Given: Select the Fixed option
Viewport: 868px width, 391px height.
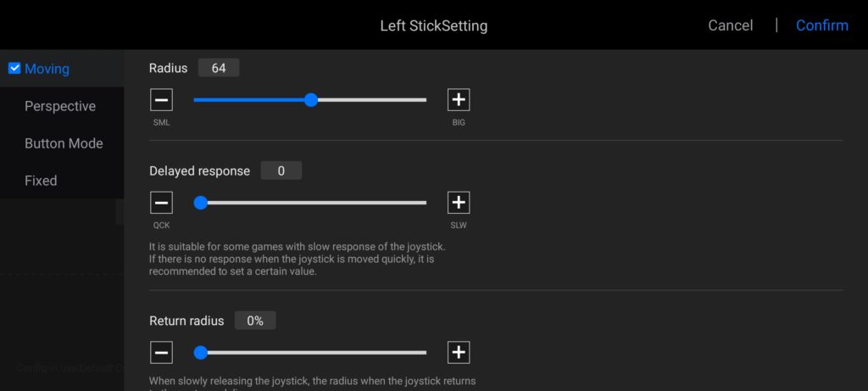Looking at the screenshot, I should pos(41,181).
